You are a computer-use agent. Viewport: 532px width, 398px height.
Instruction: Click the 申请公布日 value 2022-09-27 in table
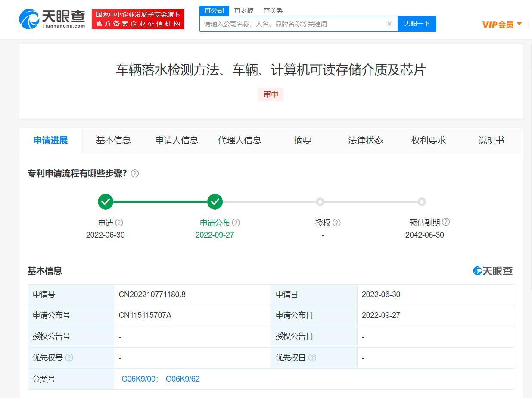pyautogui.click(x=381, y=315)
